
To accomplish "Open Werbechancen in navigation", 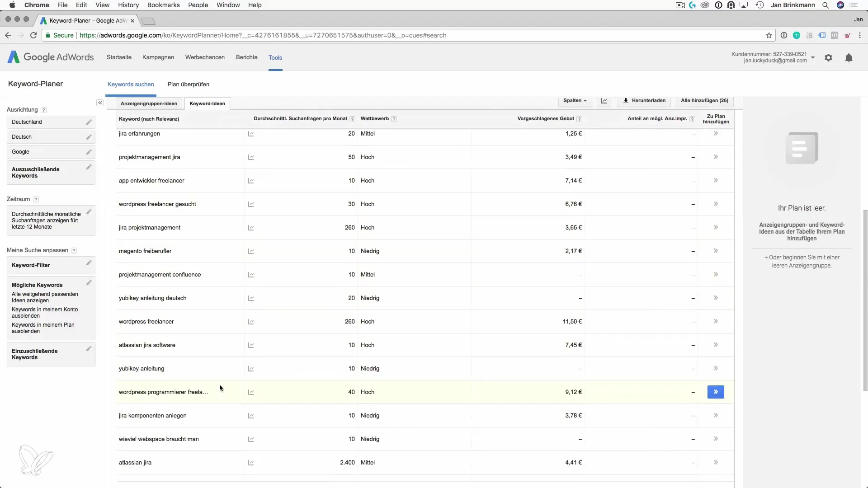I will (205, 57).
